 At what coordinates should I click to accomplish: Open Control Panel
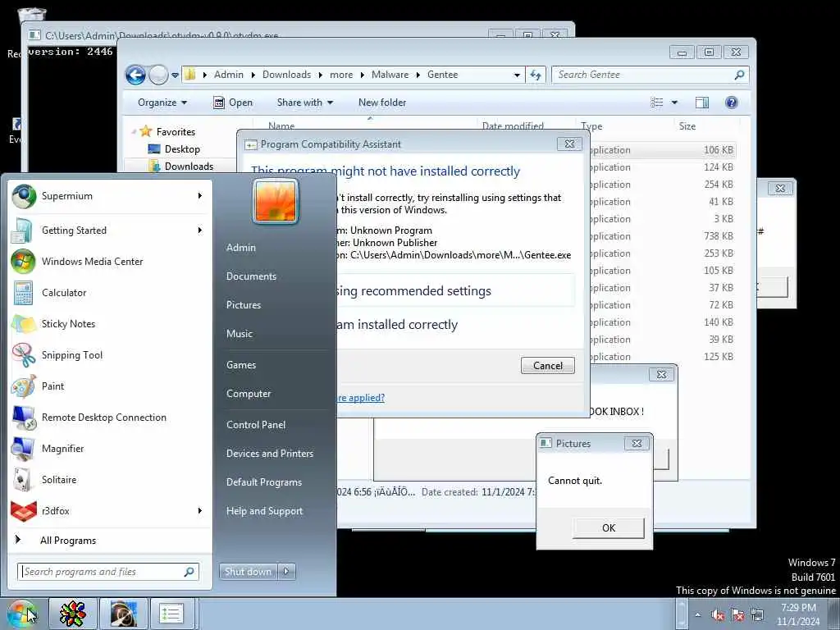point(256,425)
